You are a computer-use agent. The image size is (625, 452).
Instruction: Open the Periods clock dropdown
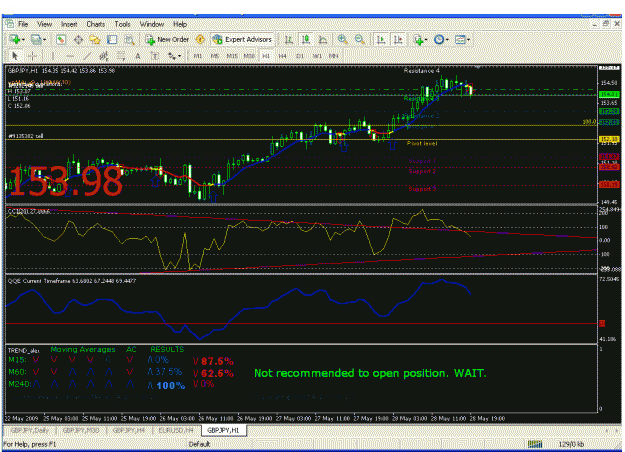coord(441,39)
